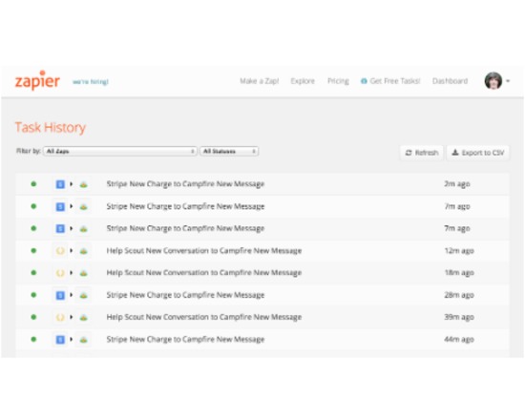Click Stripe icon in 44m ago row
Viewport: 525px width, 420px height.
point(60,340)
